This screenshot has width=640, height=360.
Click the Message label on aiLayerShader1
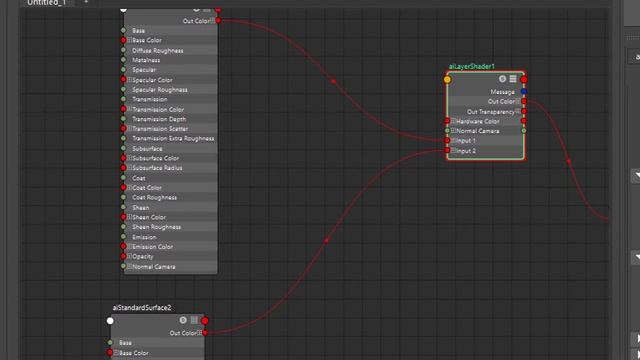(x=502, y=92)
